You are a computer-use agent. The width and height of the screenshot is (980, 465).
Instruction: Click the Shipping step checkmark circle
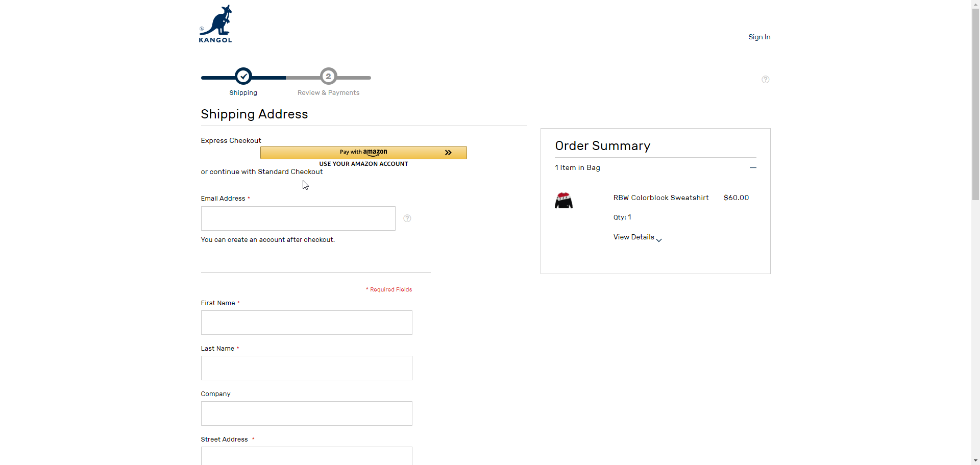click(x=243, y=77)
